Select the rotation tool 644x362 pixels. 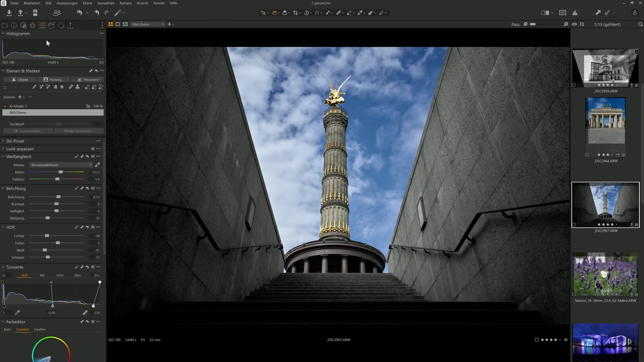pyautogui.click(x=307, y=13)
